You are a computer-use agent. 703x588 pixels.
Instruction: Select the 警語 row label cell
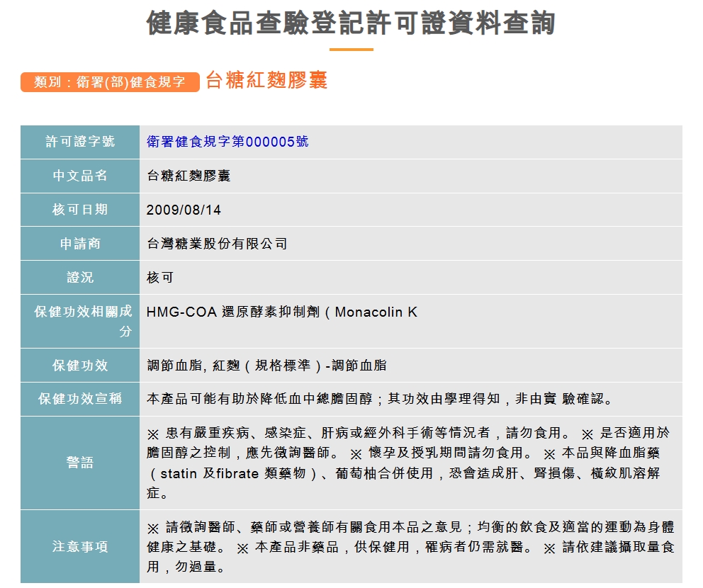pyautogui.click(x=80, y=463)
